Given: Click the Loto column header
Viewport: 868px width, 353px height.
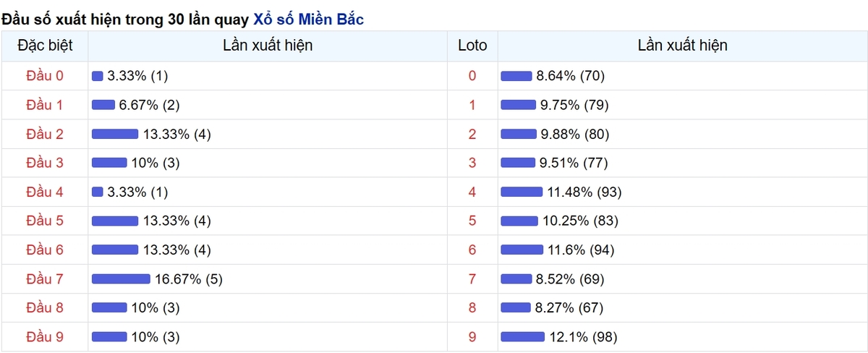Looking at the screenshot, I should click(x=472, y=46).
